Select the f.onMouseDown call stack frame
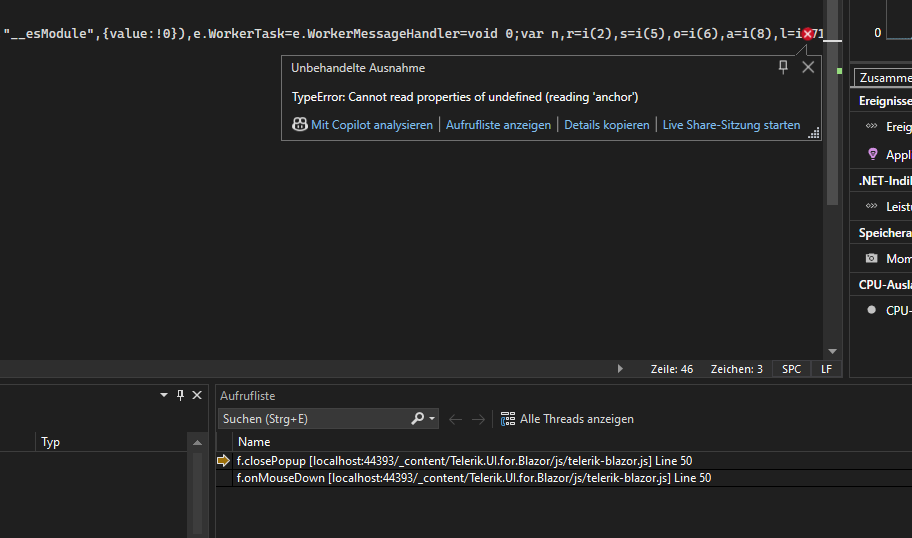 click(473, 478)
